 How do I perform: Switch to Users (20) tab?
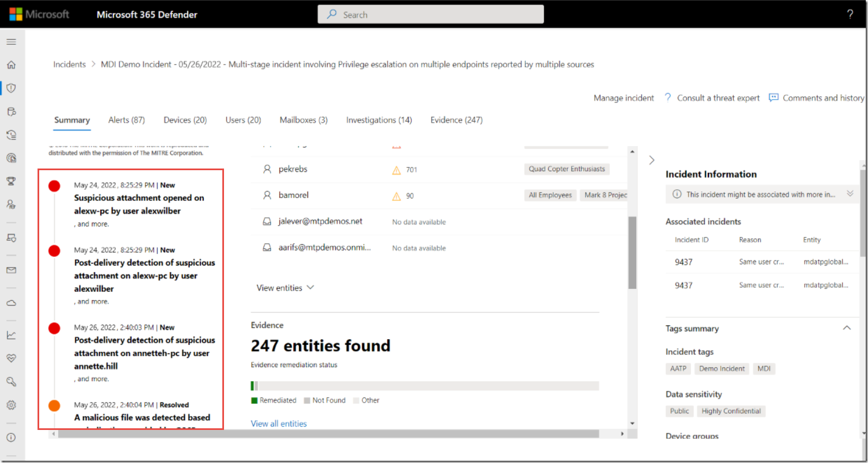tap(243, 120)
